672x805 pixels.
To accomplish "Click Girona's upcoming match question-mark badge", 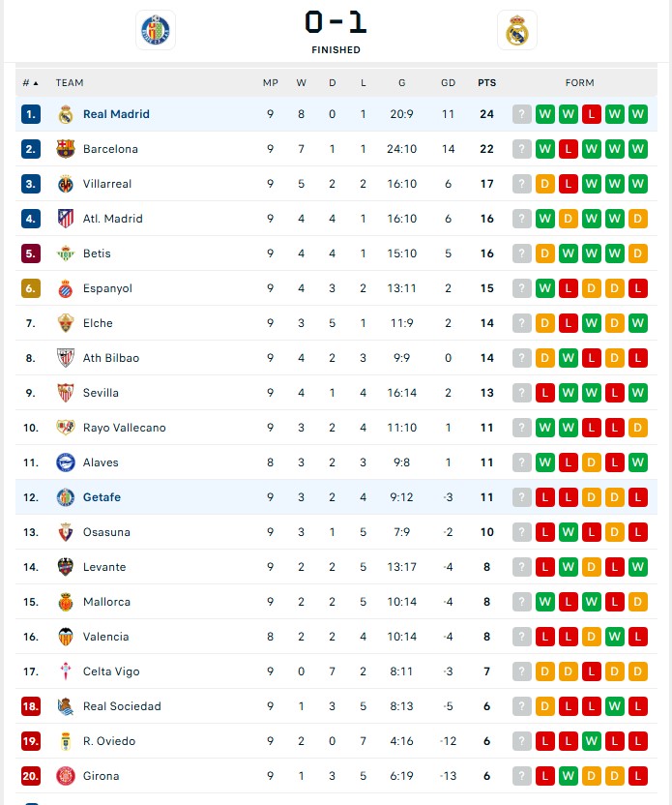I will pyautogui.click(x=522, y=776).
